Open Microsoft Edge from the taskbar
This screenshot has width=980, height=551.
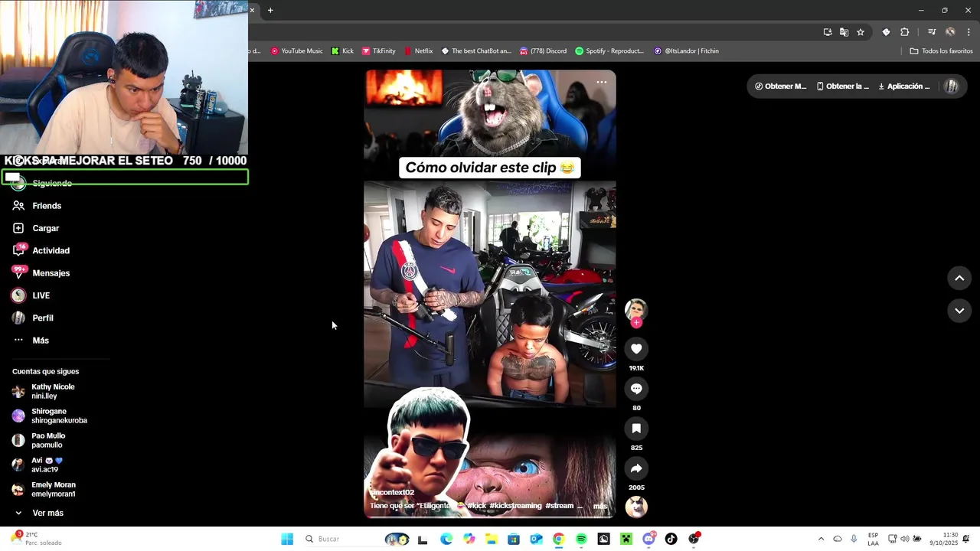pos(446,539)
